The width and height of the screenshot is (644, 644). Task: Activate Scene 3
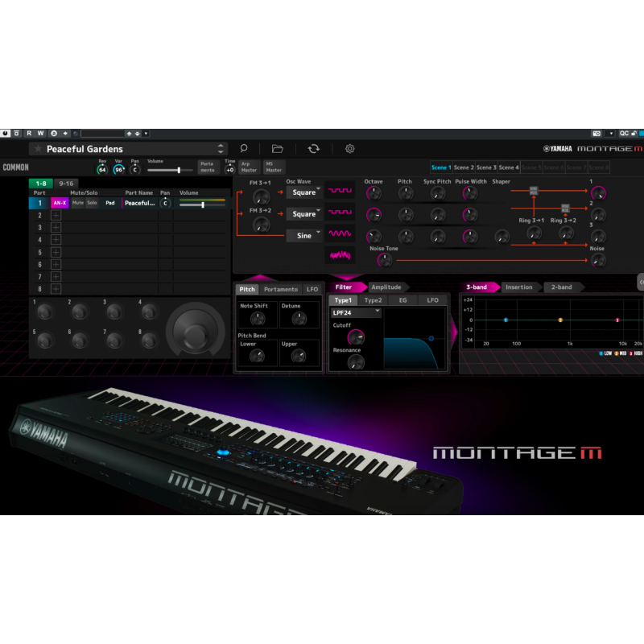coord(486,167)
